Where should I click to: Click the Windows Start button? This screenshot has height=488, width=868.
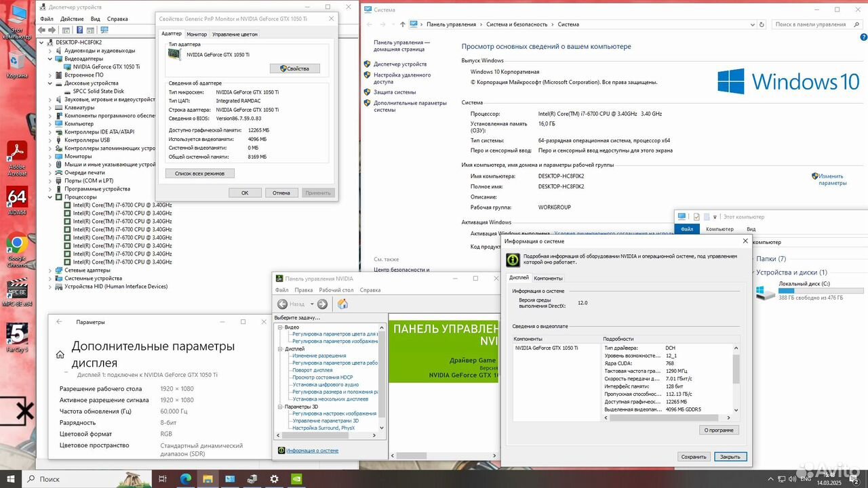[x=11, y=479]
